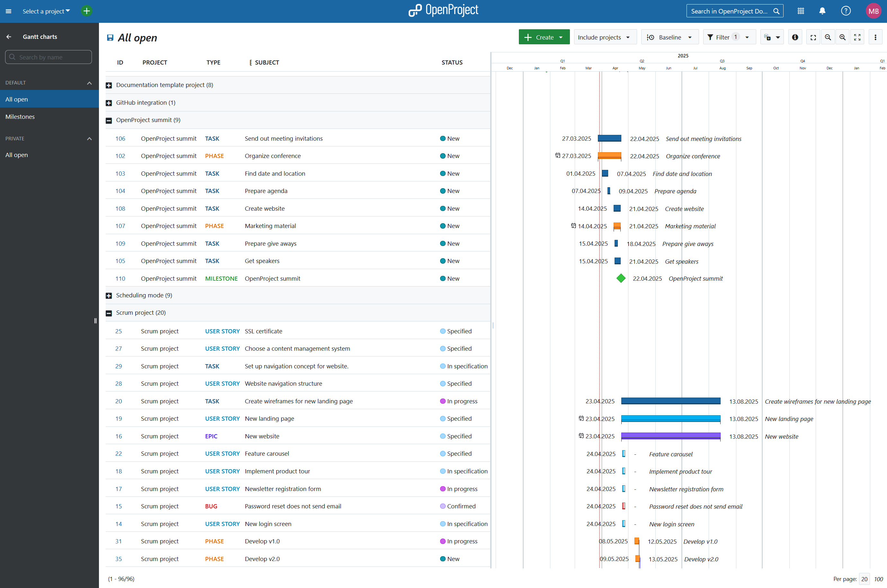Click inside the search by name field
The width and height of the screenshot is (887, 588).
(x=49, y=57)
